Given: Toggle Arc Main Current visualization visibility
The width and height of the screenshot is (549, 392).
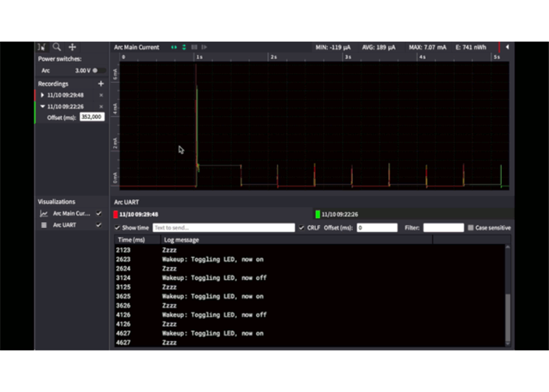Looking at the screenshot, I should click(x=99, y=213).
